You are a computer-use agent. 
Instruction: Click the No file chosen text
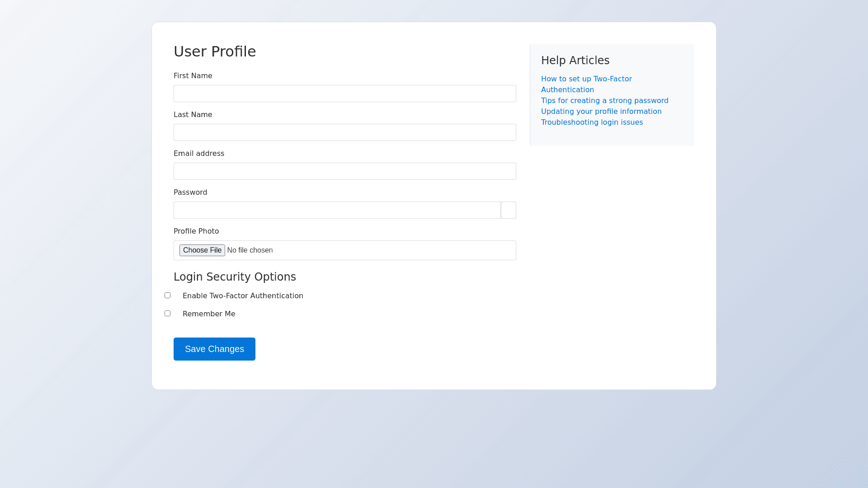250,250
